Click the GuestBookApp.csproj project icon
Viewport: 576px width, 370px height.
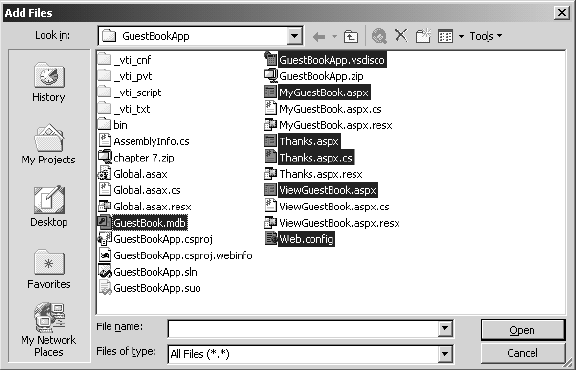[x=105, y=239]
